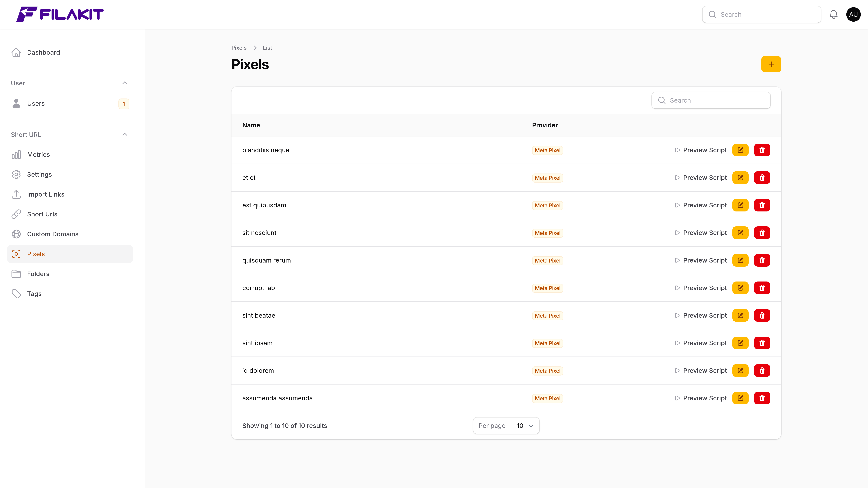Focus the table Search field
868x488 pixels.
(x=711, y=100)
